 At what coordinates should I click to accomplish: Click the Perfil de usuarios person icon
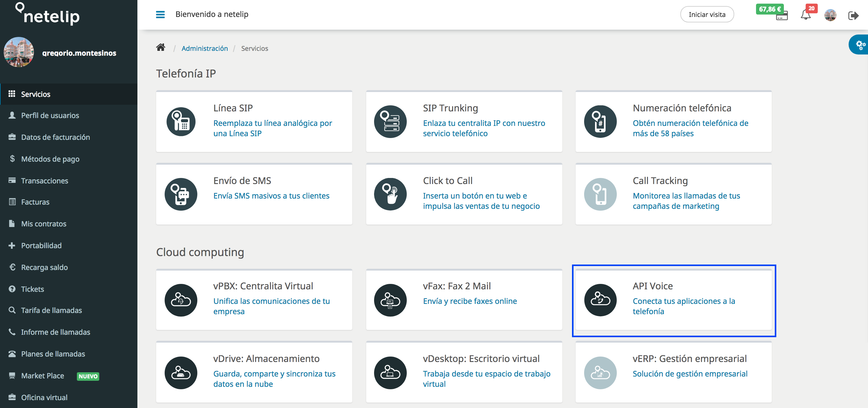pyautogui.click(x=12, y=115)
